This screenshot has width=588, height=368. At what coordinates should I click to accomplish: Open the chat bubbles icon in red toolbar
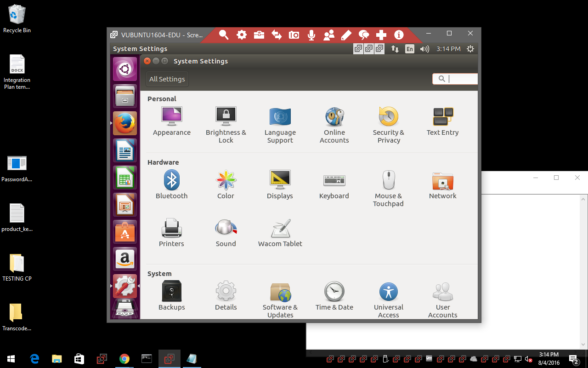click(x=364, y=35)
